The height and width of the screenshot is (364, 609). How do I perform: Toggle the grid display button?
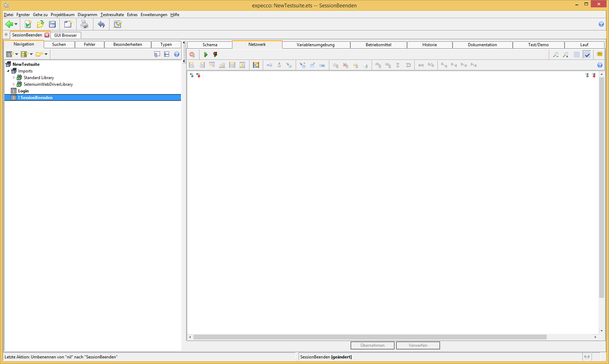coord(577,55)
